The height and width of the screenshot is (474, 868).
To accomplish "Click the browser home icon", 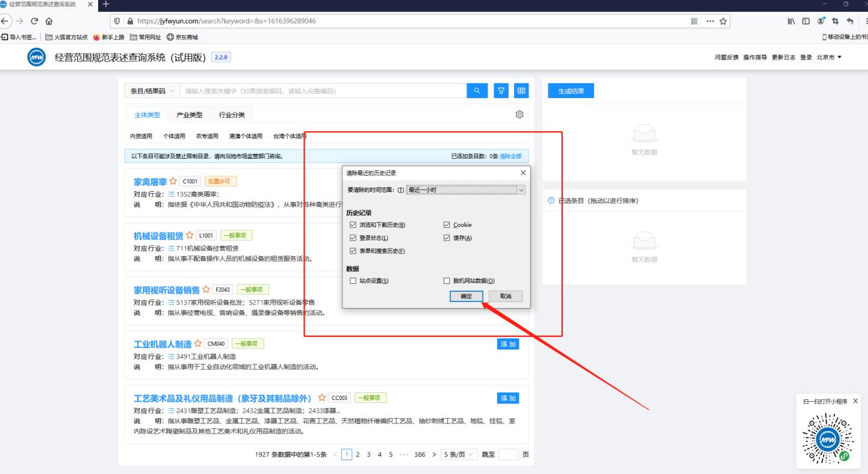I will click(x=49, y=21).
